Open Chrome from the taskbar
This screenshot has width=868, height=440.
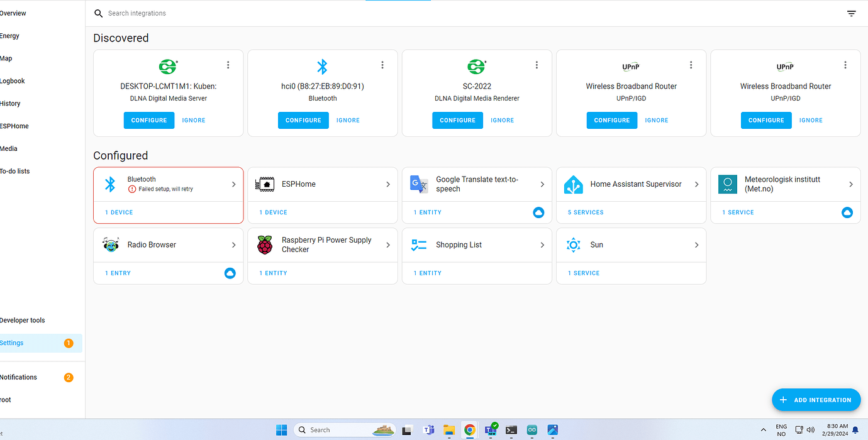(469, 429)
